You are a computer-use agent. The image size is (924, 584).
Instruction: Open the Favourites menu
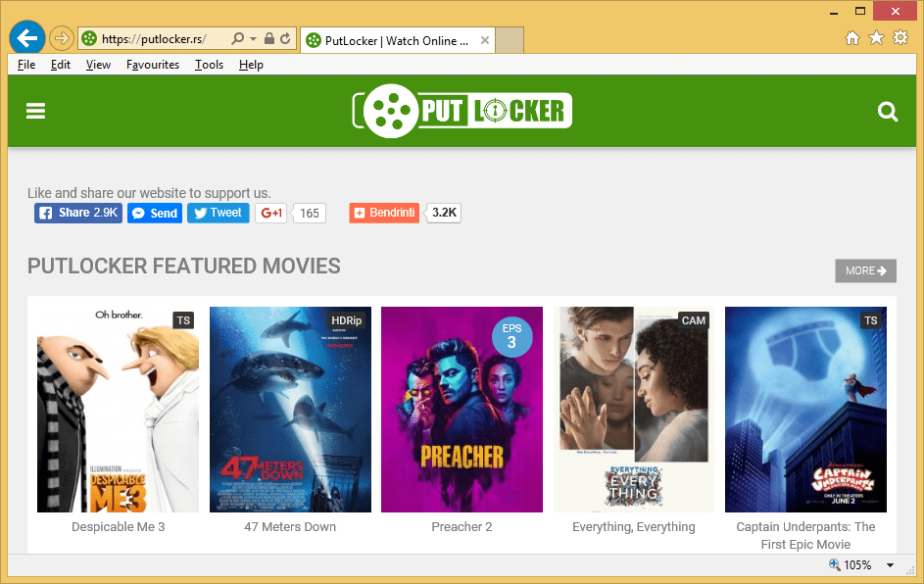[153, 64]
